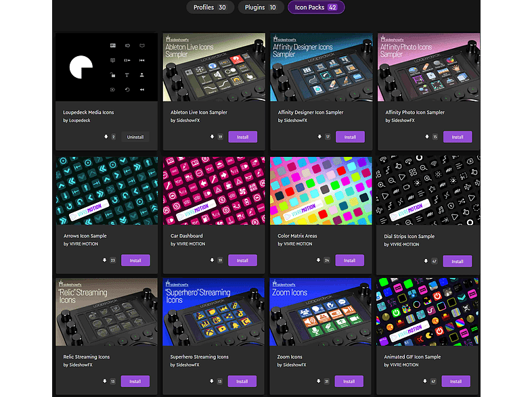This screenshot has height=397, width=532.
Task: Click the download arrow icon on Dial Strips card
Action: click(426, 261)
